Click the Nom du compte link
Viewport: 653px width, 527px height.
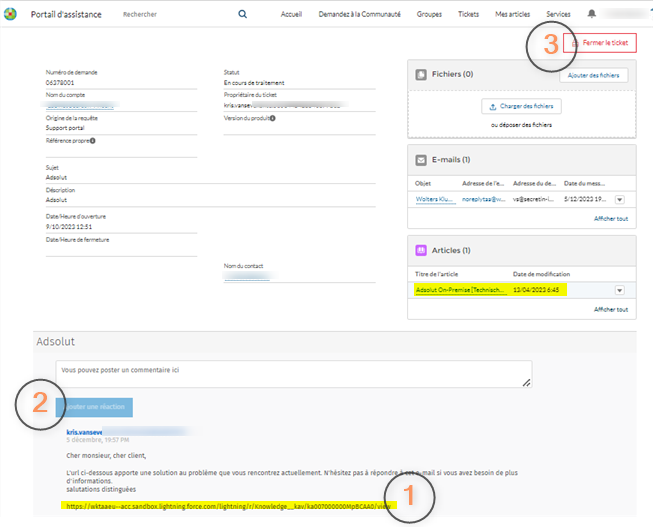click(80, 105)
